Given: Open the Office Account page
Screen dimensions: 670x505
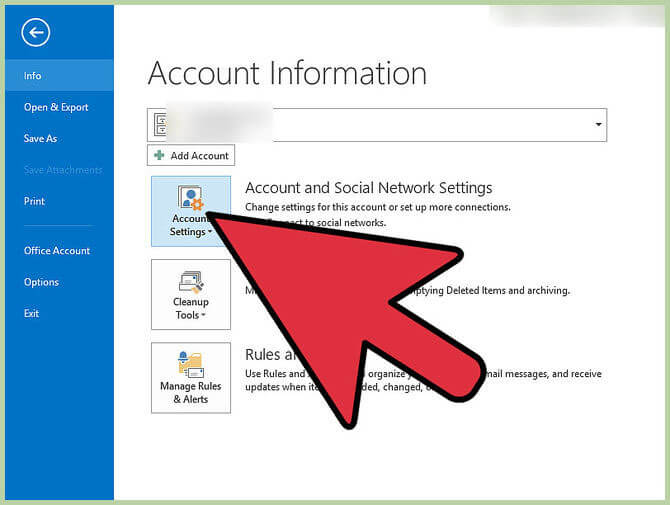Looking at the screenshot, I should pyautogui.click(x=57, y=251).
